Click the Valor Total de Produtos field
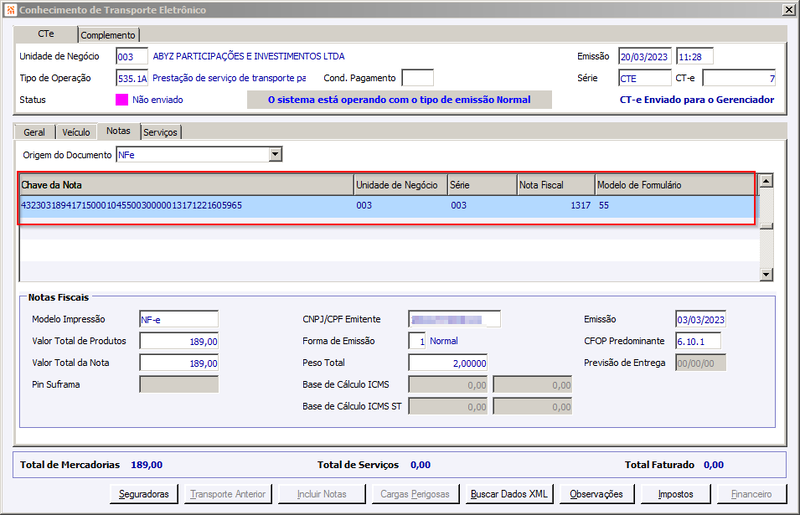Image resolution: width=800 pixels, height=515 pixels. pyautogui.click(x=179, y=341)
